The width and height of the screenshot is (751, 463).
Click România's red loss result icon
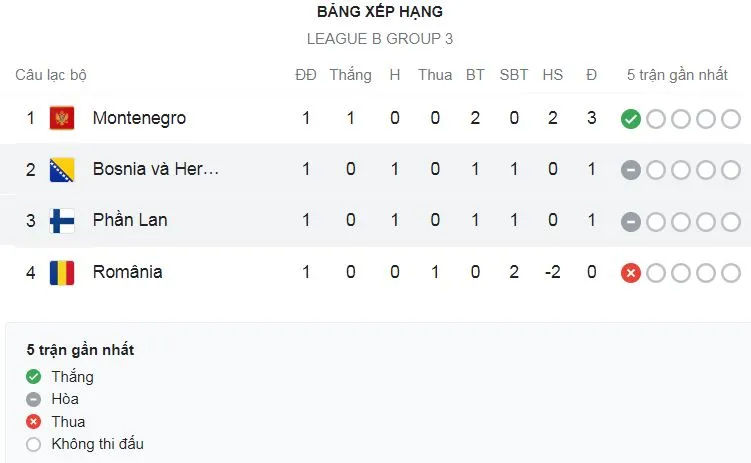point(630,272)
